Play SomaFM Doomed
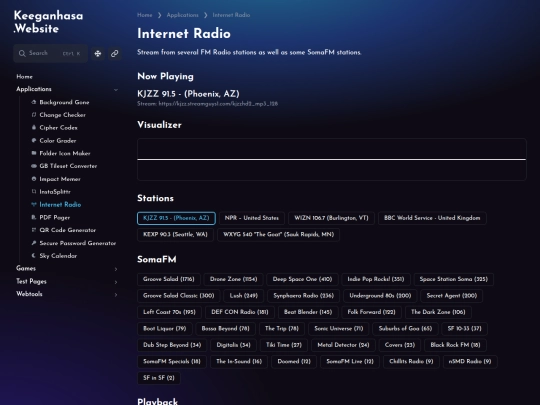 click(294, 362)
